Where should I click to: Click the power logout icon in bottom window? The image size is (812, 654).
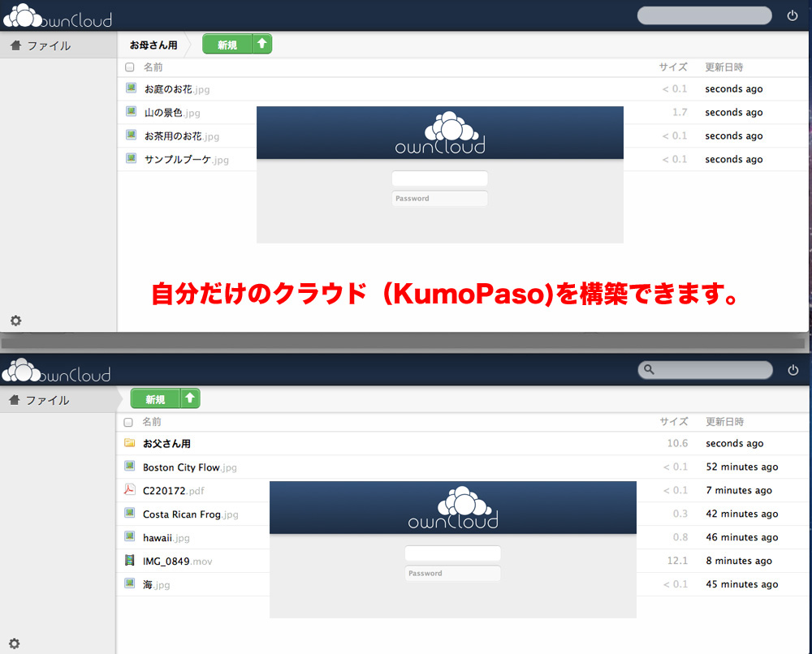coord(793,370)
